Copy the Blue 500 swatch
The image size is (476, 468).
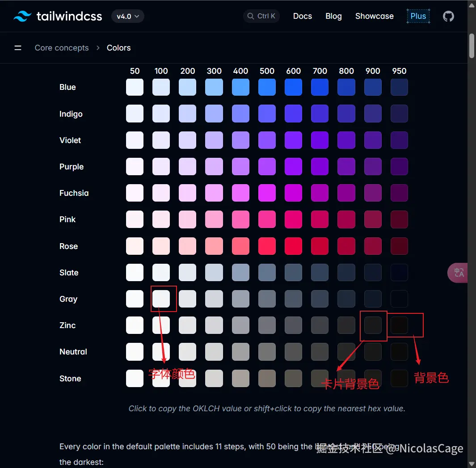[x=267, y=87]
